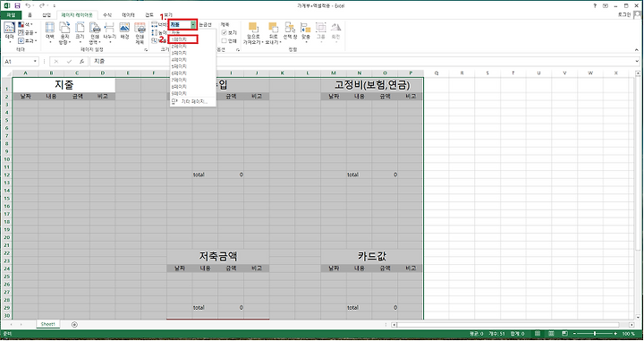Screen dimensions: 644x341
Task: Click the Undo arrow in quick access toolbar
Action: pos(28,5)
